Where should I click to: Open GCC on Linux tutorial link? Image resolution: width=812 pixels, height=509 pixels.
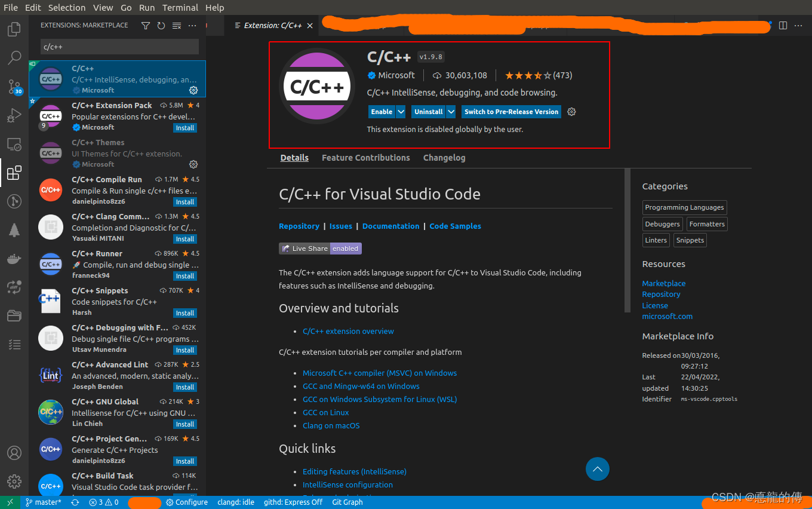point(326,412)
